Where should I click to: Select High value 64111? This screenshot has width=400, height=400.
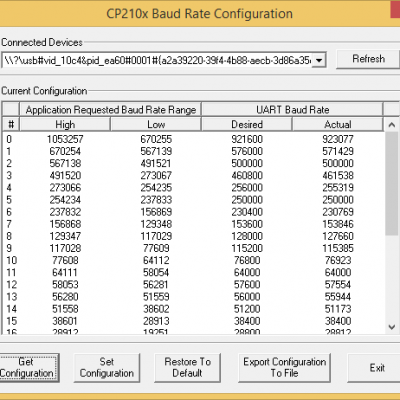point(65,272)
